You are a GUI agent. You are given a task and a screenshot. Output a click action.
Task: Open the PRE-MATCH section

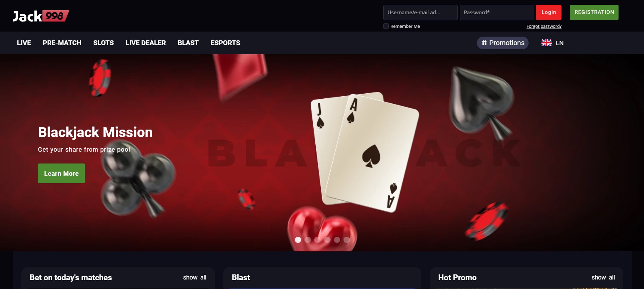coord(62,43)
